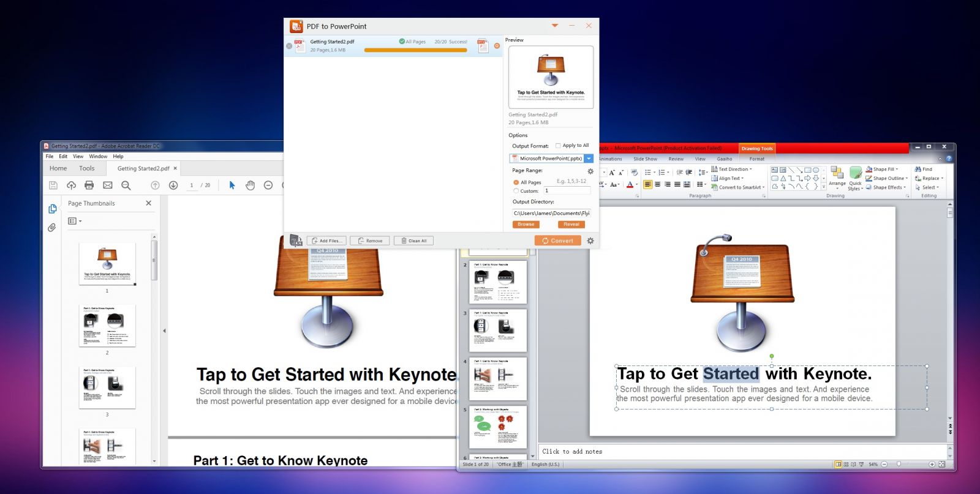Open the output format dropdown arrow
980x494 pixels.
tap(589, 159)
